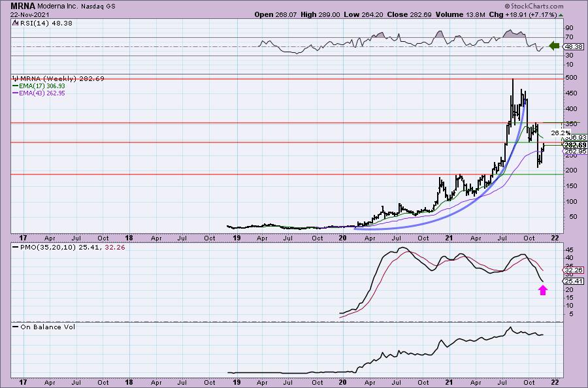Click the PMO(35,20,10) 25.41, 32.26 legend label

[73, 248]
